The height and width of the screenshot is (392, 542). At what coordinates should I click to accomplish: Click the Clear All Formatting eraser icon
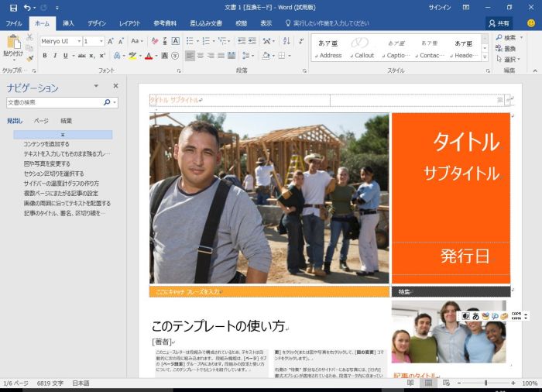click(155, 41)
